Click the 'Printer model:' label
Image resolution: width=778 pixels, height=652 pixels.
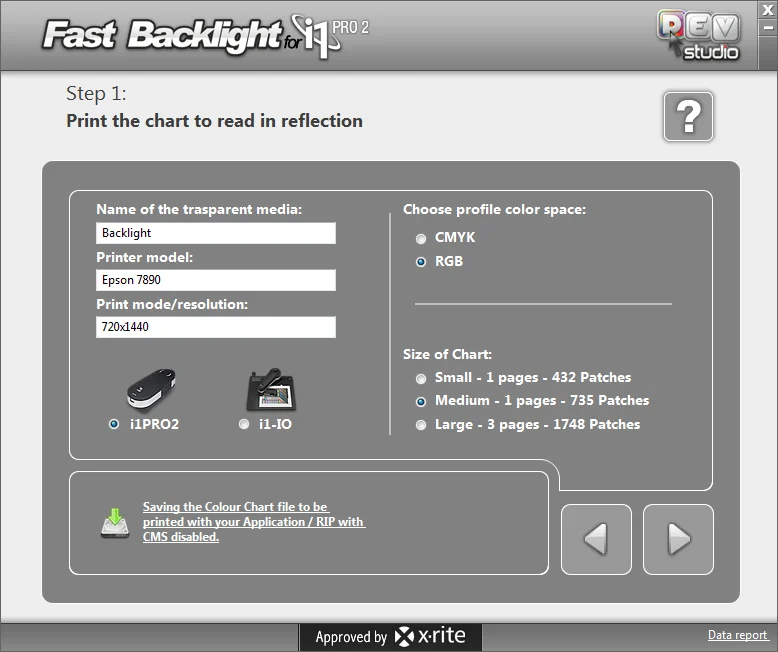pos(144,257)
